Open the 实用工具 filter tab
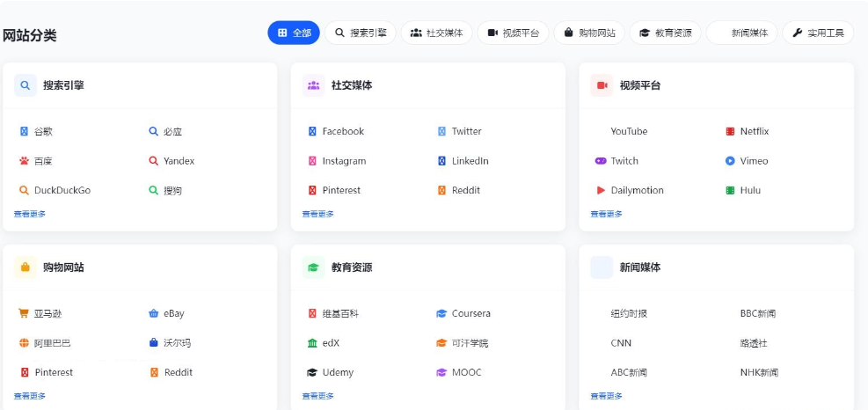 click(817, 33)
